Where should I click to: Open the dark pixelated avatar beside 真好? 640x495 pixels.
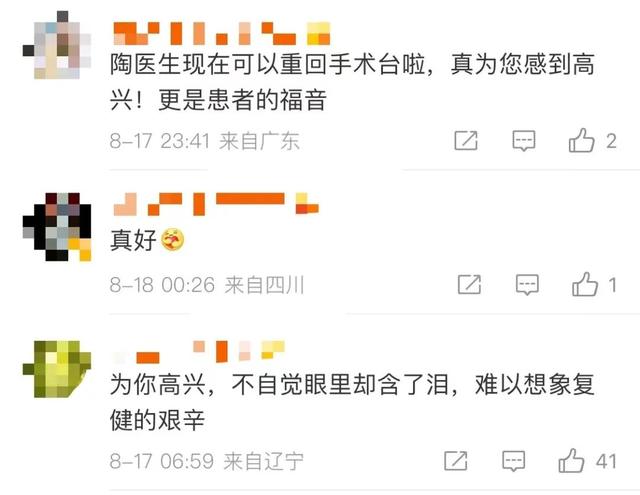pos(57,226)
